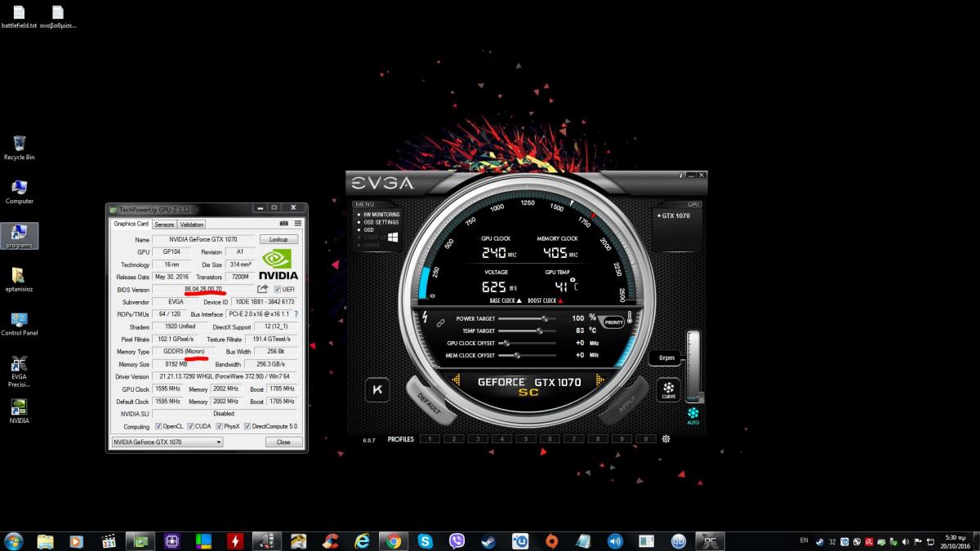Image resolution: width=980 pixels, height=551 pixels.
Task: Toggle the CUDA checkbox
Action: [190, 426]
